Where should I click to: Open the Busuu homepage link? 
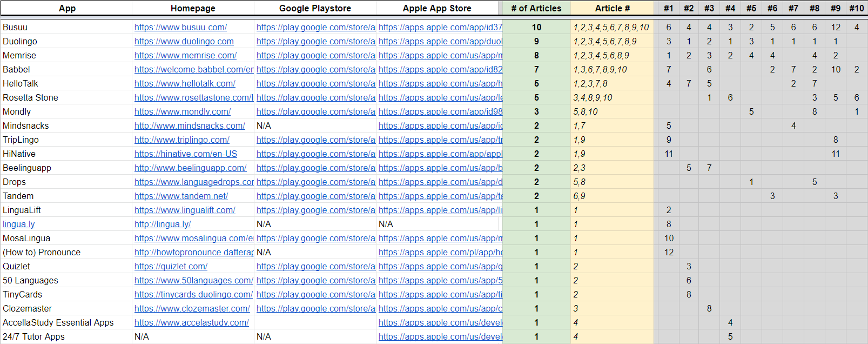(180, 27)
